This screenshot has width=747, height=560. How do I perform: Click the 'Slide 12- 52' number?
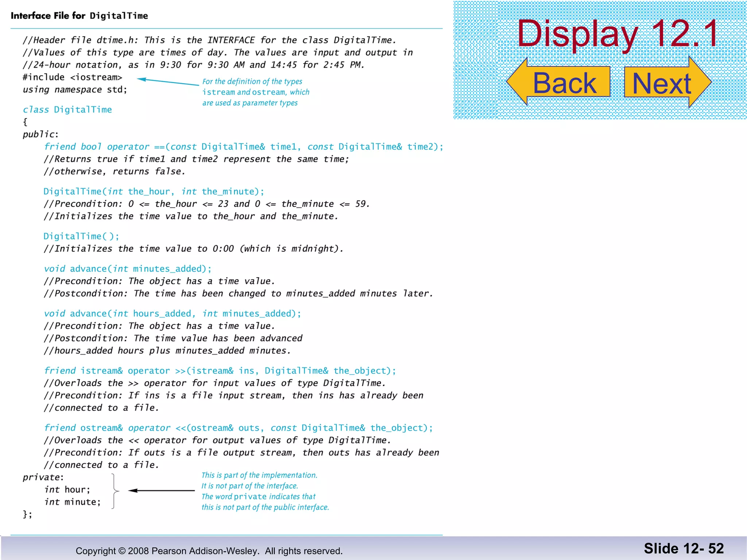point(684,549)
